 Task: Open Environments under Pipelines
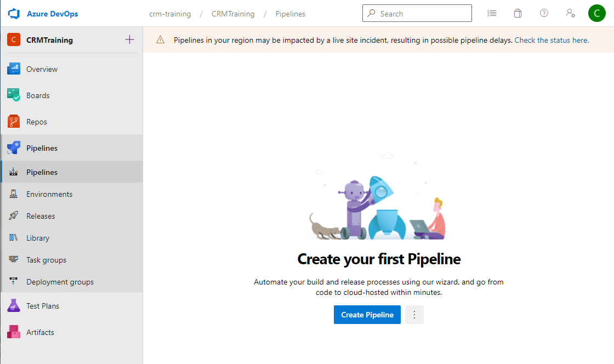[72, 194]
